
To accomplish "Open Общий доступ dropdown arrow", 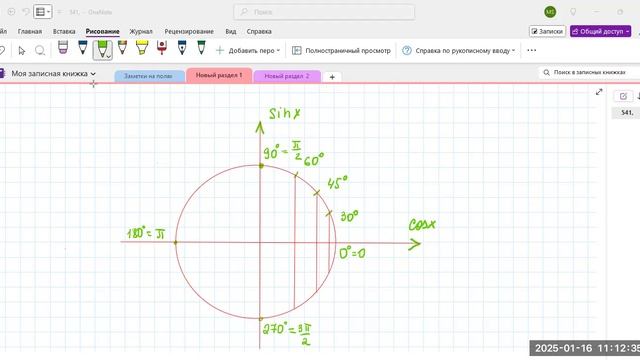I will click(x=627, y=31).
